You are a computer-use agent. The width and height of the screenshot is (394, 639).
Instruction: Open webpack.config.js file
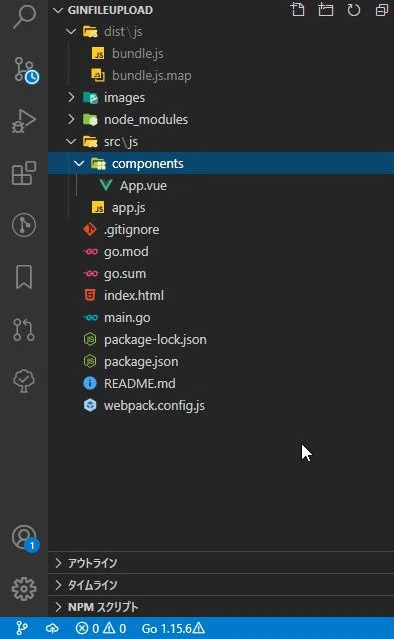pos(221,405)
